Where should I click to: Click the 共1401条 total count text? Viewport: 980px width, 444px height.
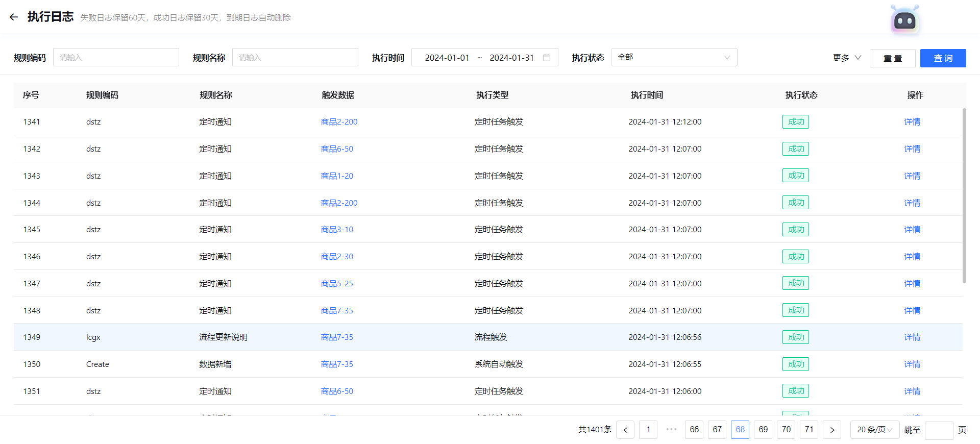[x=595, y=430]
